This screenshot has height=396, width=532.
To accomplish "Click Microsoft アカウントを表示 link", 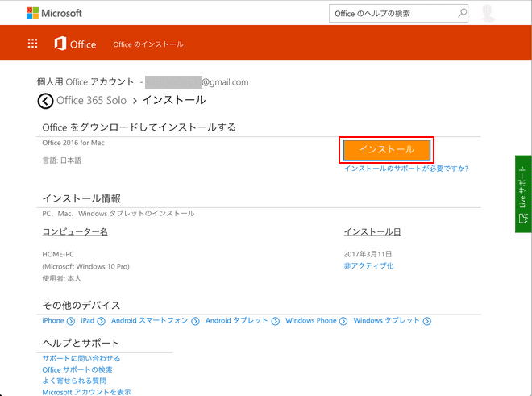I will point(86,392).
